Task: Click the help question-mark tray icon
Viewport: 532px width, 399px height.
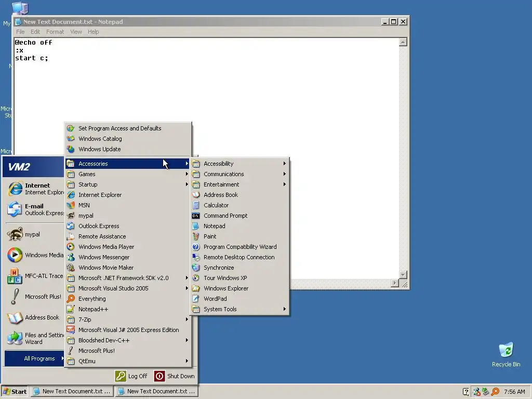Action: coord(466,392)
